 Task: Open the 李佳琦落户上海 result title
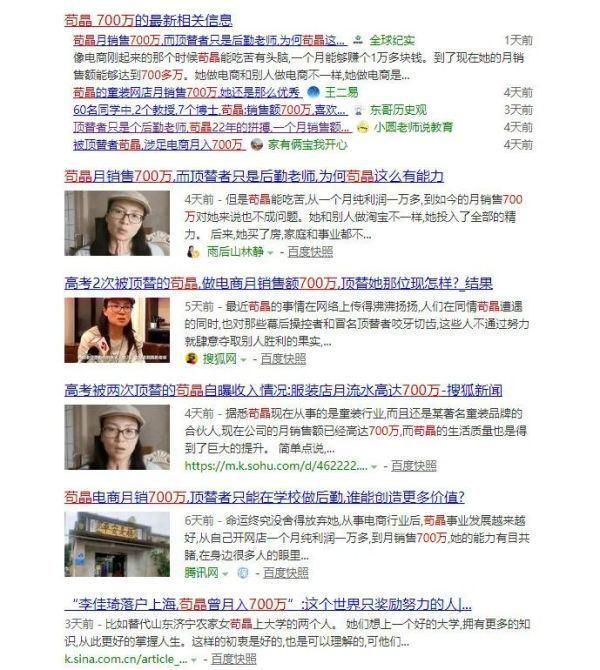point(268,604)
